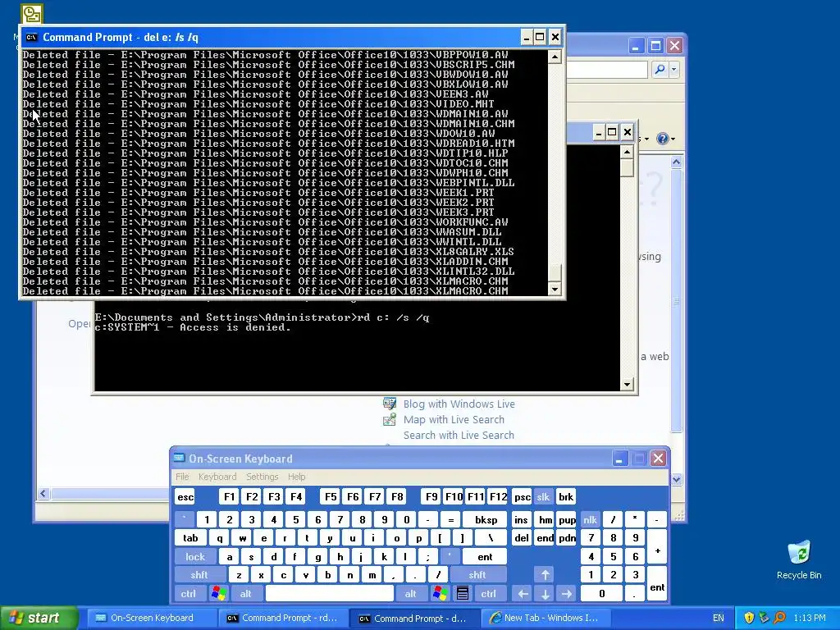This screenshot has width=840, height=630.
Task: Click Blog with Windows Live link
Action: coord(459,404)
